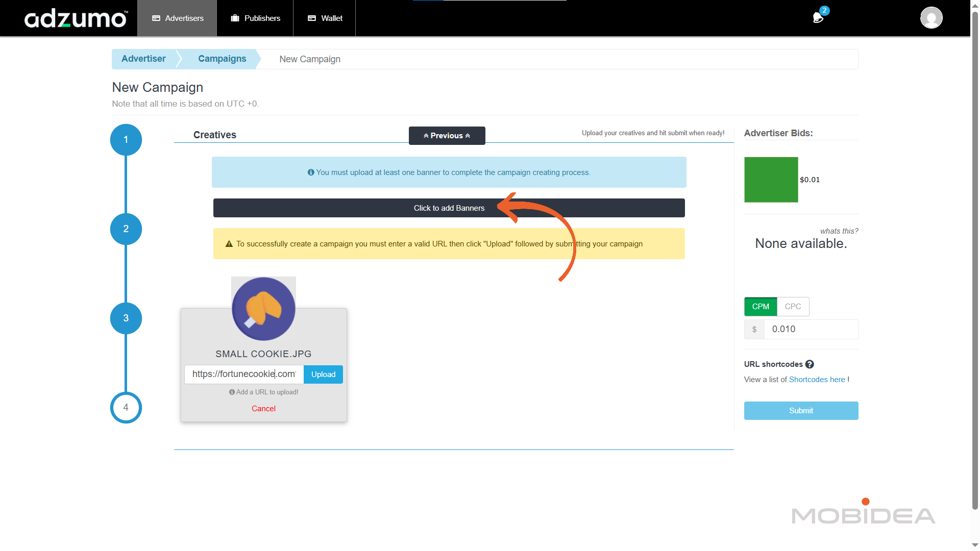Image resolution: width=980 pixels, height=551 pixels.
Task: Click the banner URL input field
Action: pos(243,374)
